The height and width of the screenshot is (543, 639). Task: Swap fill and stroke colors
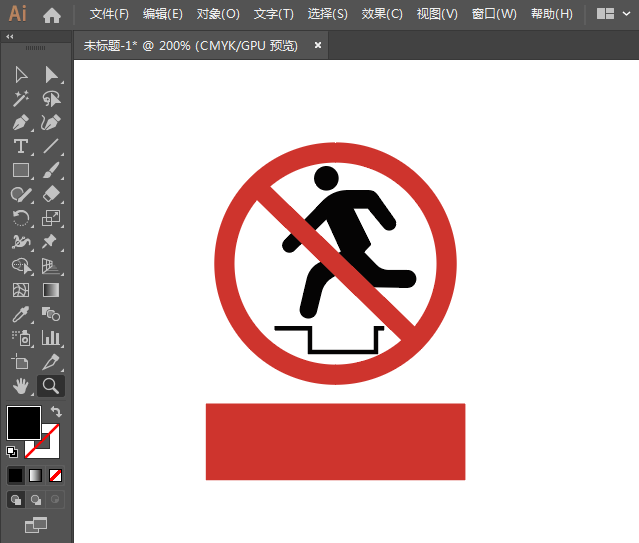click(56, 412)
